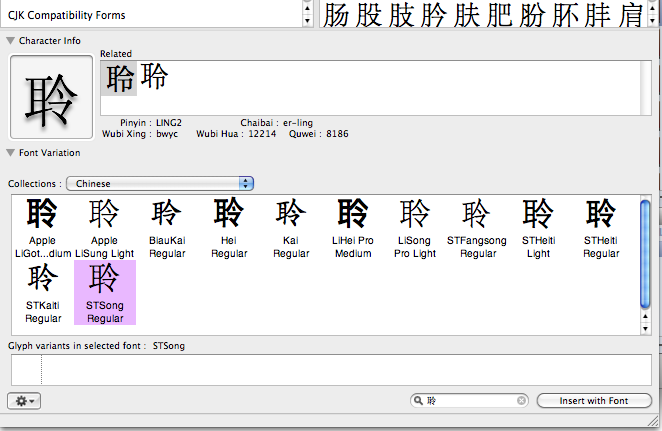
Task: Click the font variation list scrollbar
Action: coord(645,240)
